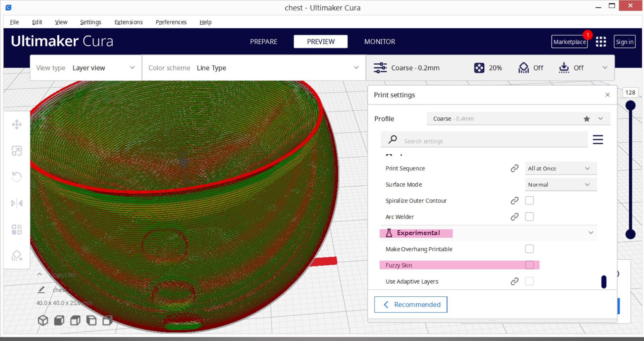Close the Print settings panel
Screen dimensions: 644x341
coord(607,95)
